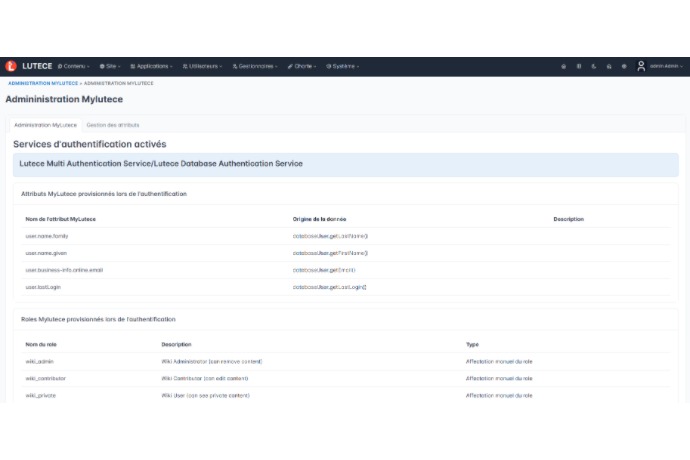Click the admin user avatar icon
690x460 pixels.
[641, 66]
